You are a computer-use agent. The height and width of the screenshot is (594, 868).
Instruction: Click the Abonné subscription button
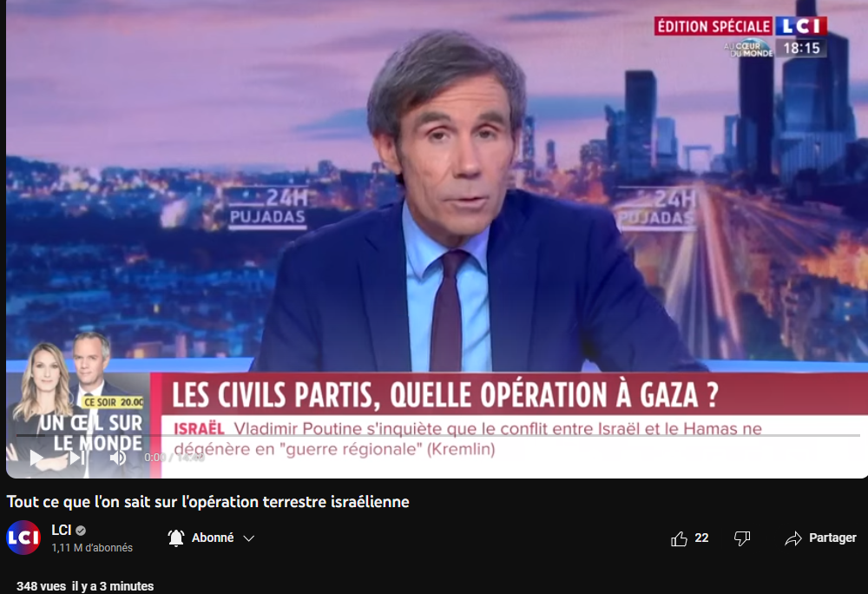[x=213, y=538]
